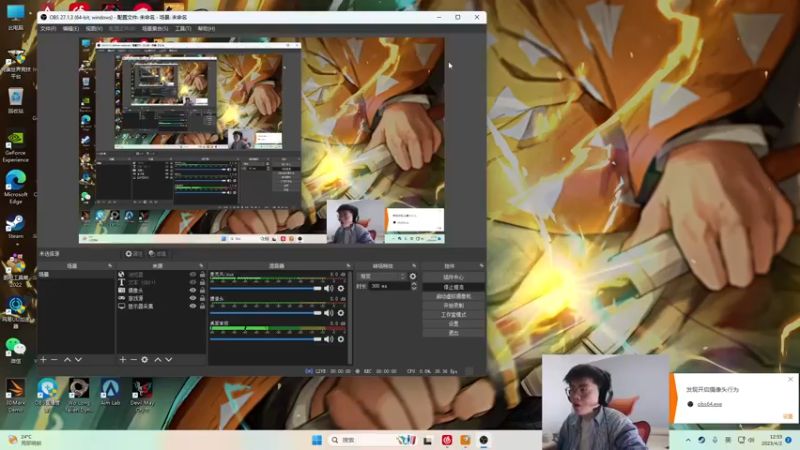The image size is (800, 450).
Task: Open the transition type dropdown
Action: click(x=382, y=276)
